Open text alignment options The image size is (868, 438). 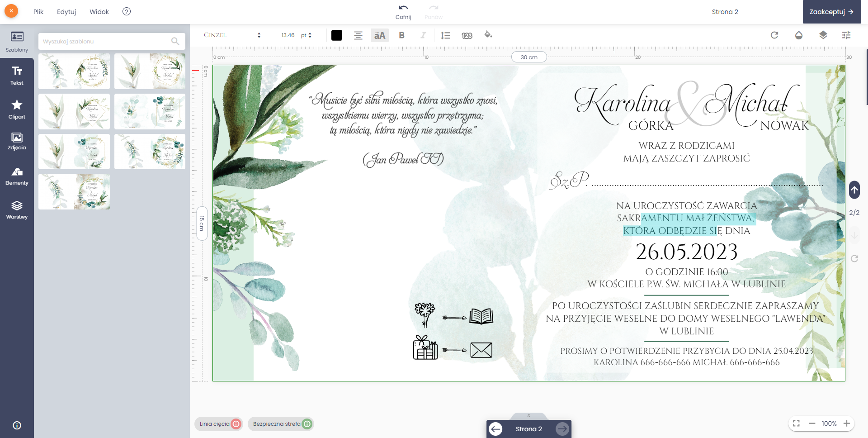click(x=358, y=35)
